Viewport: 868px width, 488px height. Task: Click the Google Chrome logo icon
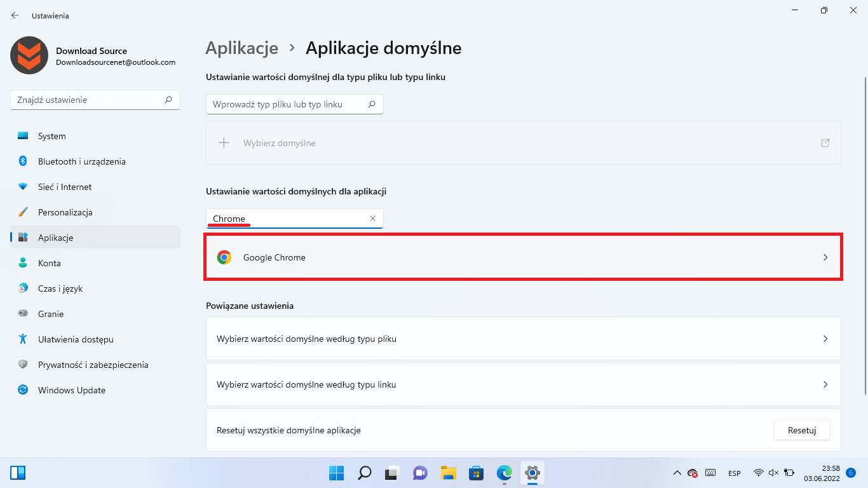tap(224, 257)
